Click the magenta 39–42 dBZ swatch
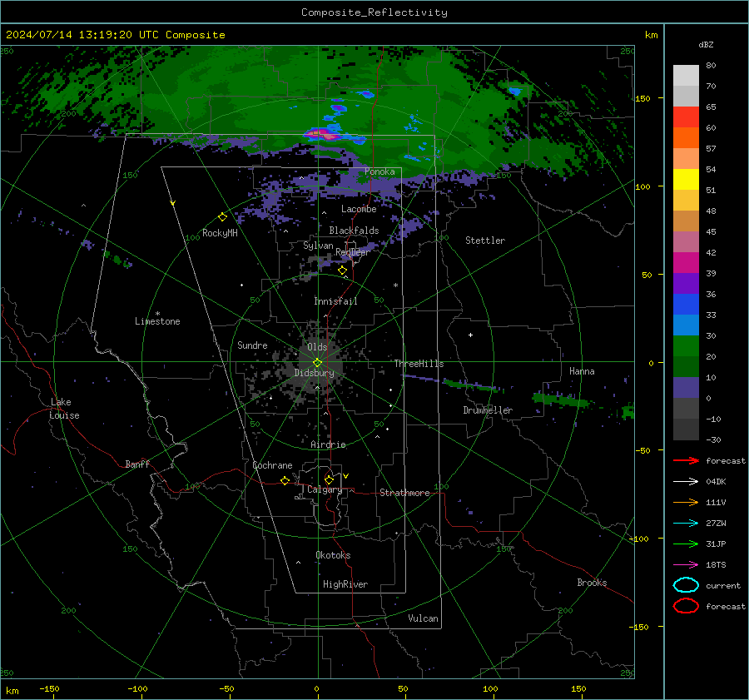This screenshot has height=700, width=749. click(x=686, y=262)
